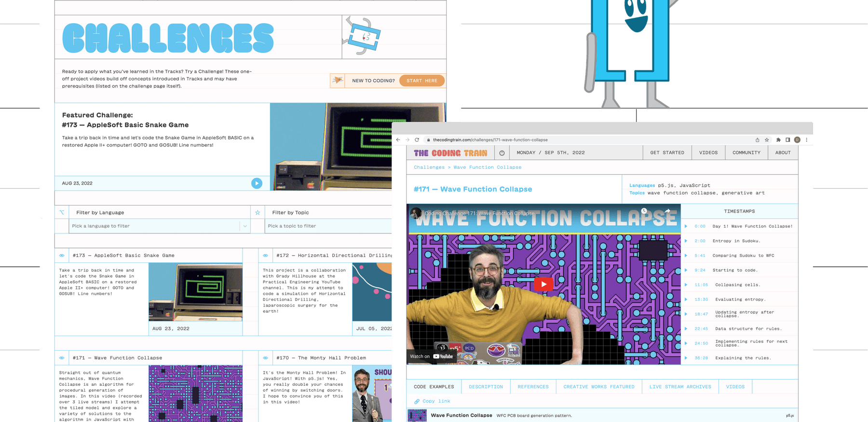The width and height of the screenshot is (868, 422).
Task: Click the channel avatar in the video header
Action: pyautogui.click(x=416, y=213)
